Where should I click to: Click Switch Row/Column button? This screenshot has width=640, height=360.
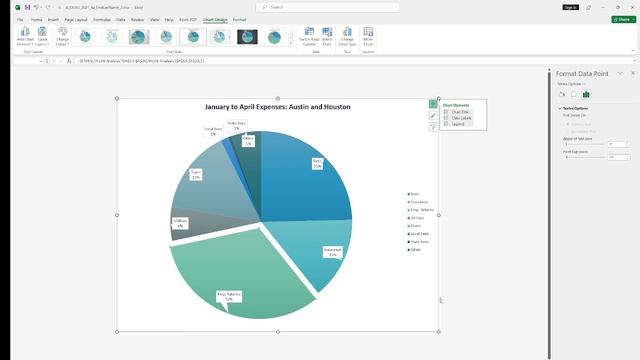pos(309,36)
